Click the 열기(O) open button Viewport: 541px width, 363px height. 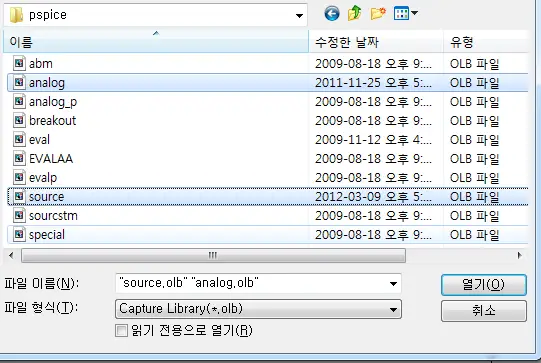pos(484,285)
